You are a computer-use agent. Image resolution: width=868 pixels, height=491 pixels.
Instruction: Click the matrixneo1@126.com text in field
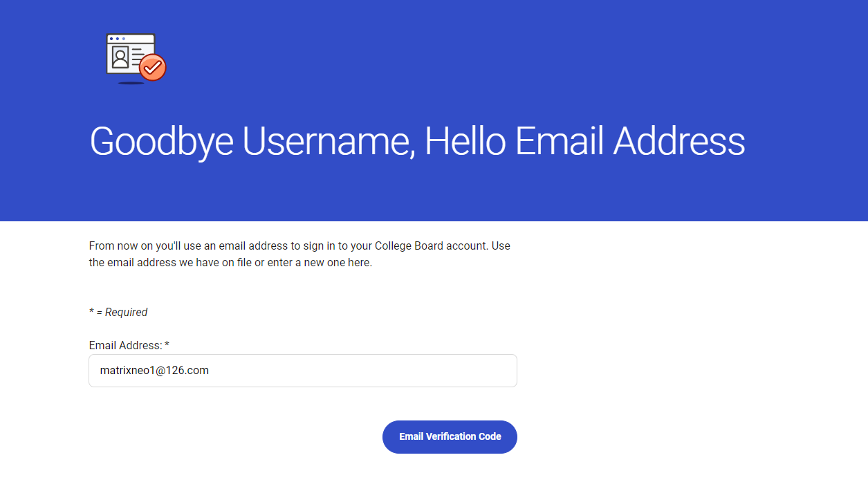coord(154,371)
